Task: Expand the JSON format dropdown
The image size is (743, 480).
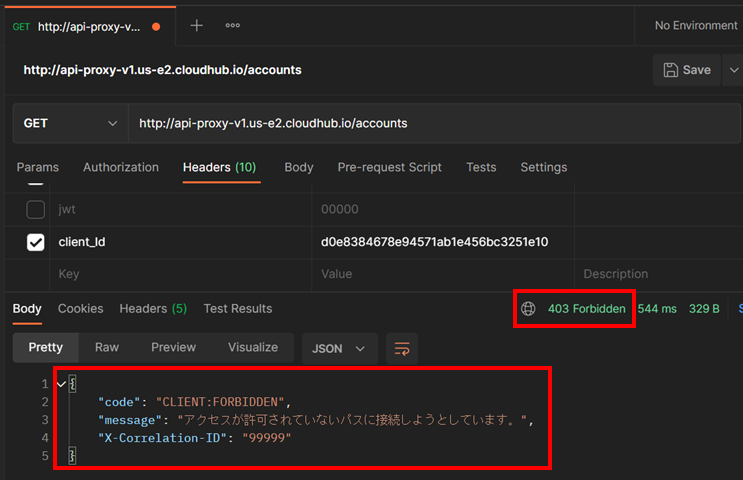Action: click(x=339, y=348)
